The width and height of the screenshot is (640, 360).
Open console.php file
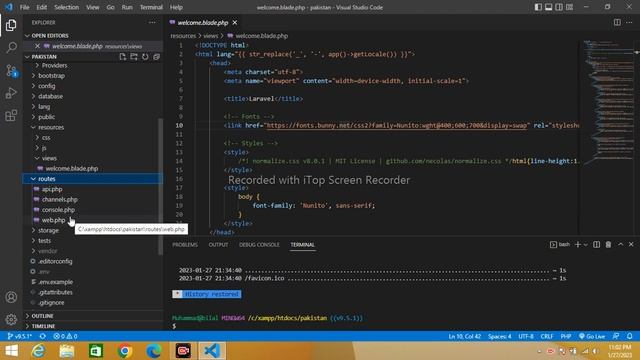click(x=58, y=210)
